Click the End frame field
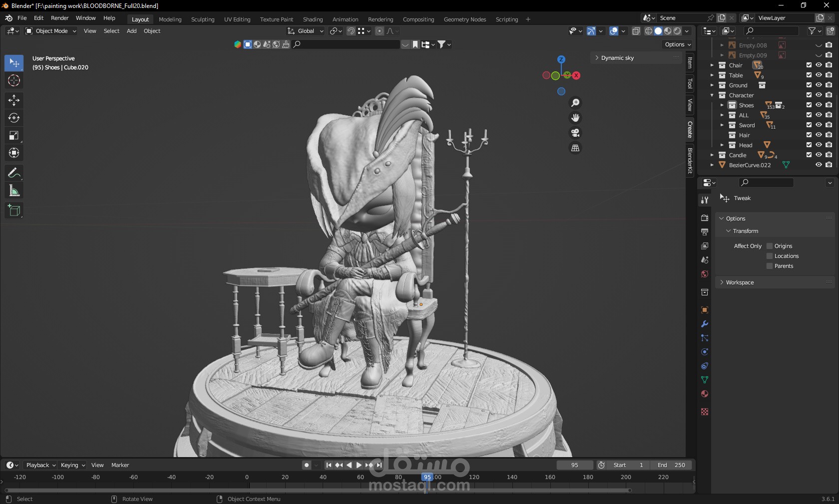Screen dimensions: 839x504 (671, 465)
